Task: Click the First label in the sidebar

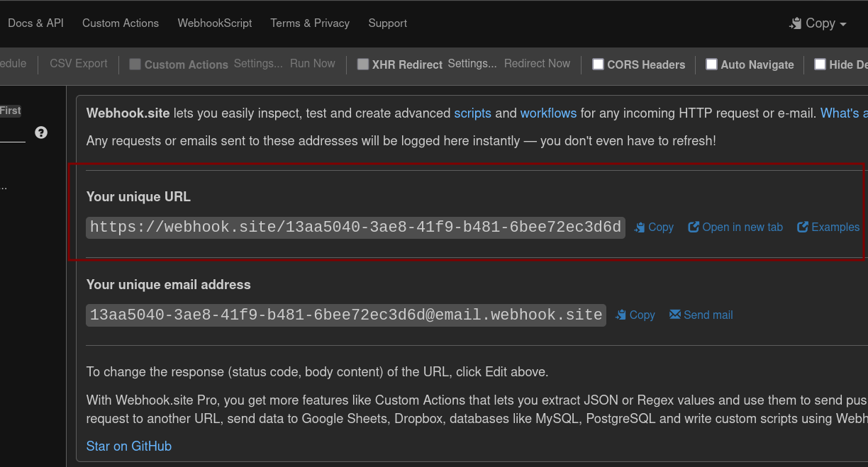Action: click(11, 111)
